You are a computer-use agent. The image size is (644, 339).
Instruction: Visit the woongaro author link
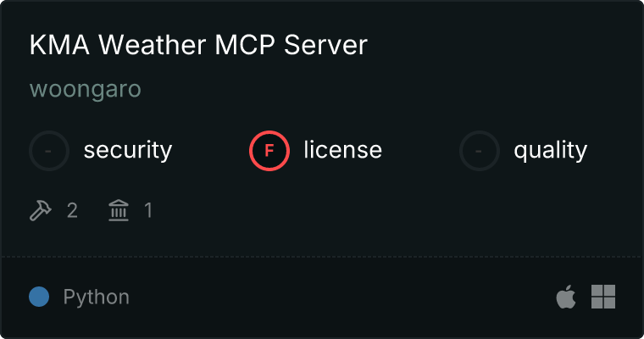coord(86,89)
